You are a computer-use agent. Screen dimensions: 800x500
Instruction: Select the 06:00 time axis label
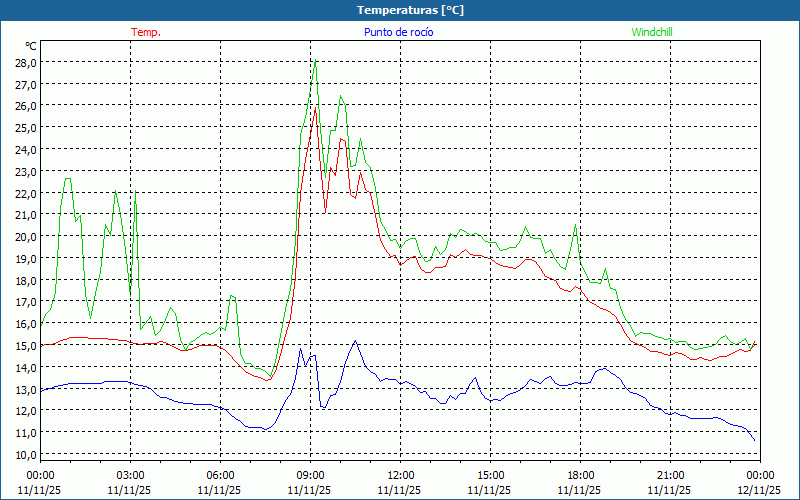[x=220, y=475]
